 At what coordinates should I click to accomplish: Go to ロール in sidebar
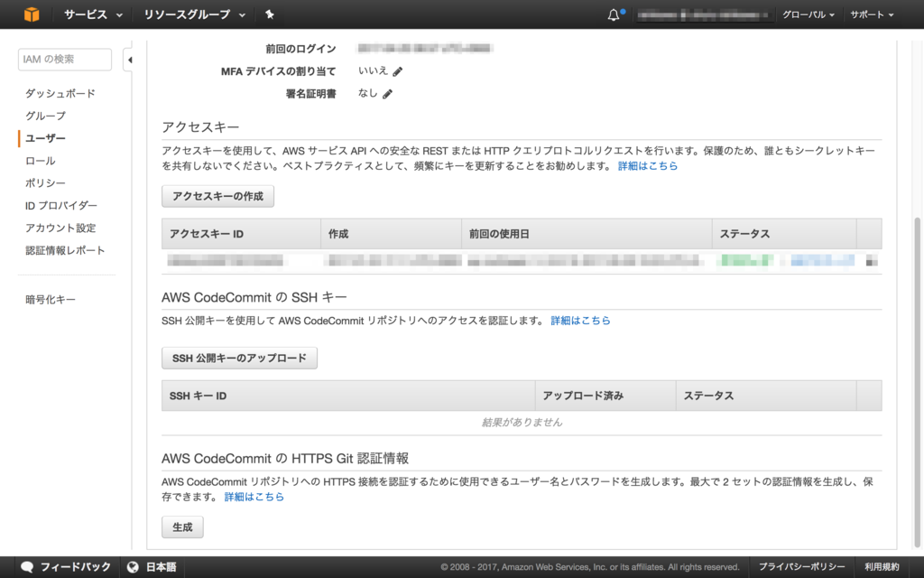point(40,161)
